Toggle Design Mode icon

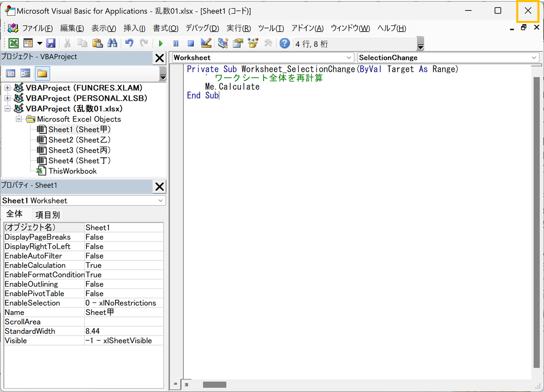point(206,43)
